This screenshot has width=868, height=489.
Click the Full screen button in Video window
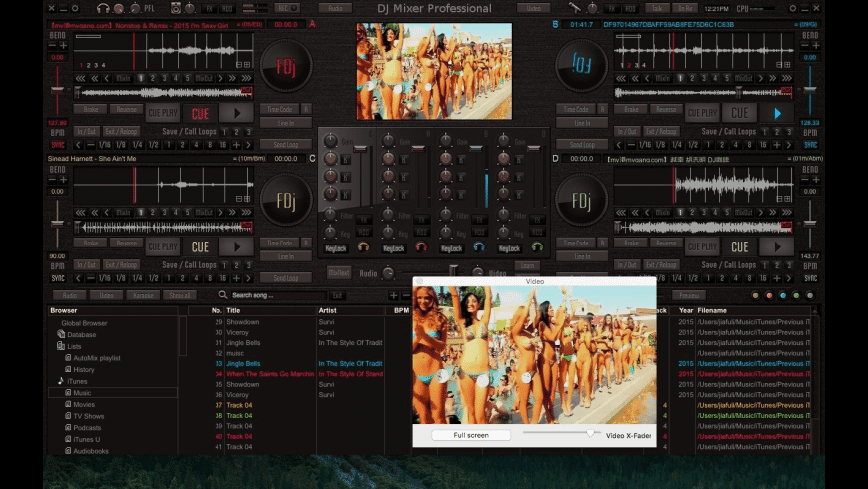point(471,435)
